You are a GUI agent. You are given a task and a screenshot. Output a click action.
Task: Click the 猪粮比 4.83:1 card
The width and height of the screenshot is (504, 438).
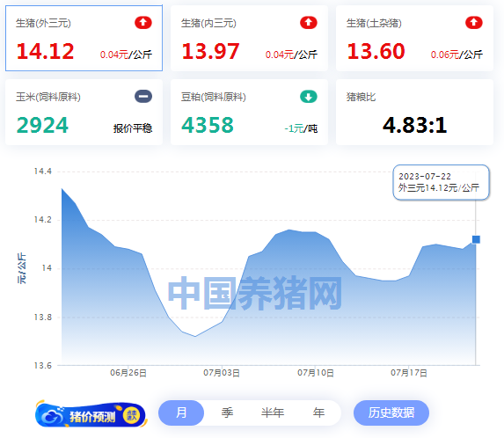pos(414,113)
